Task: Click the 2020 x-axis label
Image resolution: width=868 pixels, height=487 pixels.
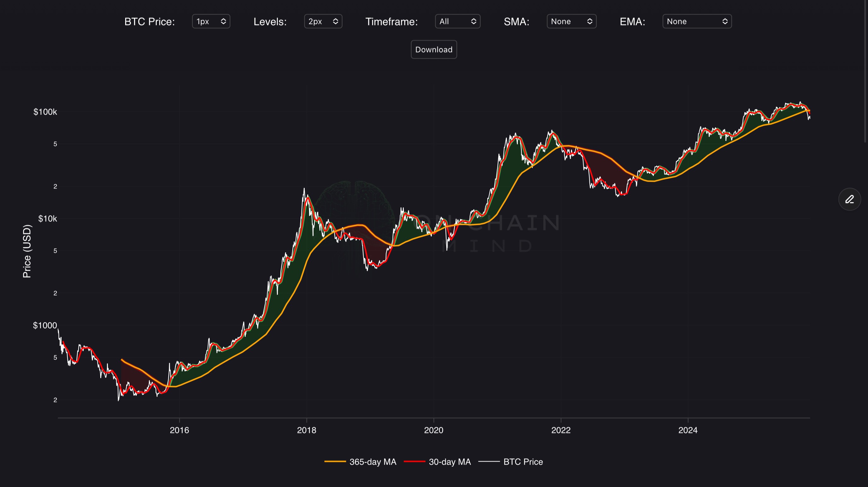Action: pyautogui.click(x=433, y=430)
